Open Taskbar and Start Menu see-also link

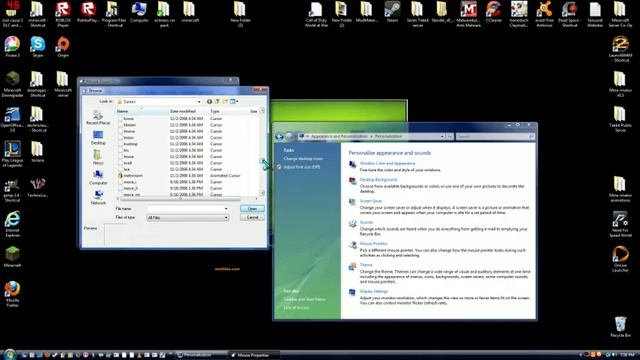(x=304, y=299)
